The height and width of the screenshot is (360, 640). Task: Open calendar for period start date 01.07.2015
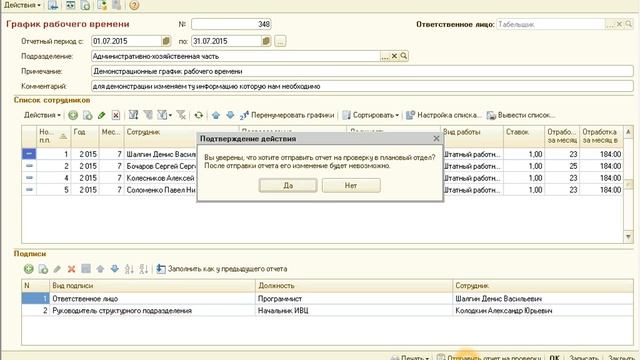(x=166, y=41)
